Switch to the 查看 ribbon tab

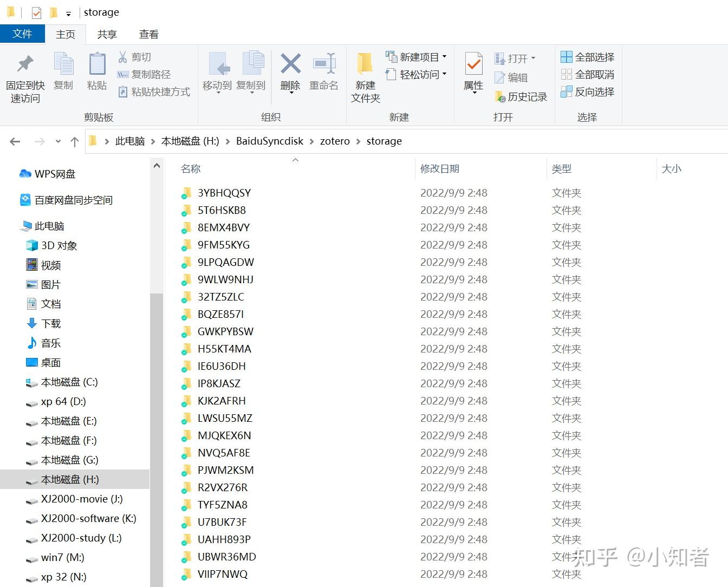click(148, 34)
